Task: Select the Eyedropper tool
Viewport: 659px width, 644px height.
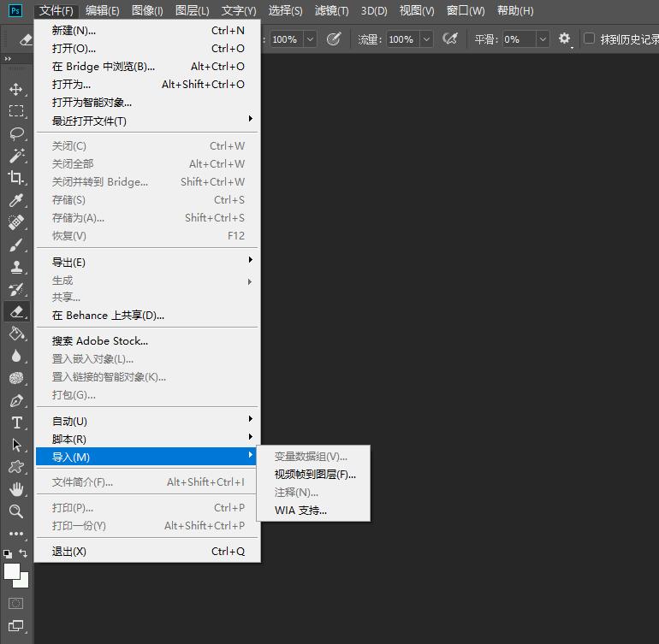Action: point(15,200)
